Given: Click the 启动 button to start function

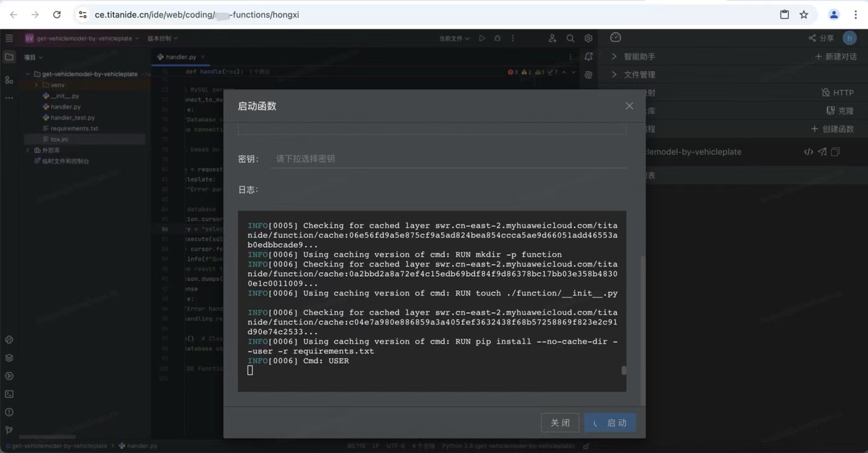Looking at the screenshot, I should click(610, 423).
